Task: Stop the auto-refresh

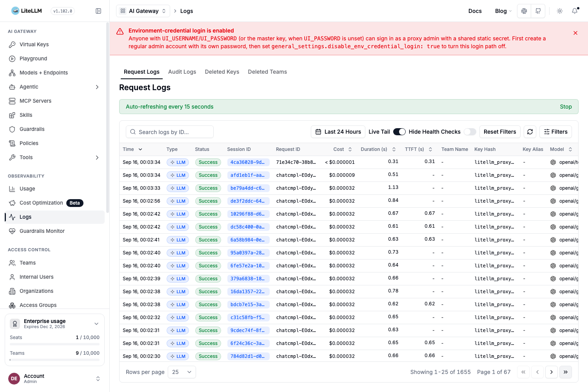Action: 566,107
